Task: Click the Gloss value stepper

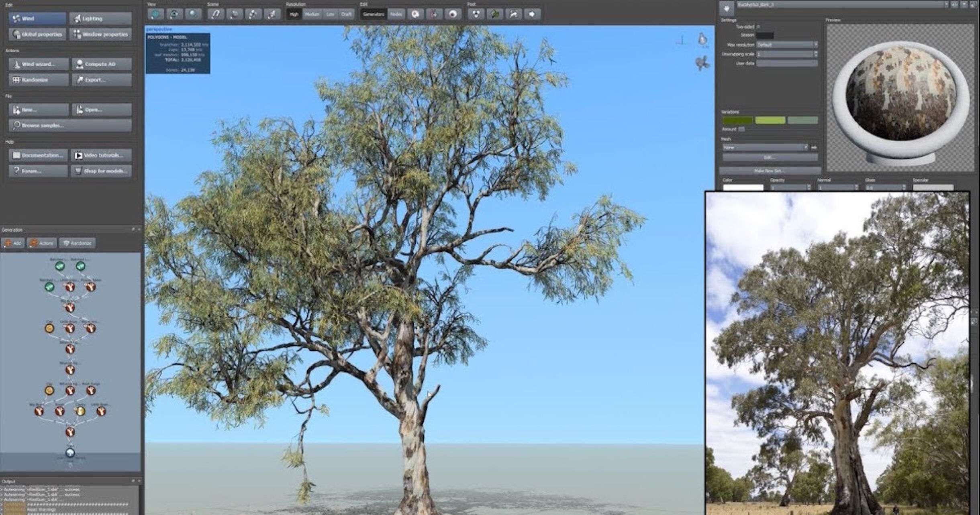Action: click(904, 187)
